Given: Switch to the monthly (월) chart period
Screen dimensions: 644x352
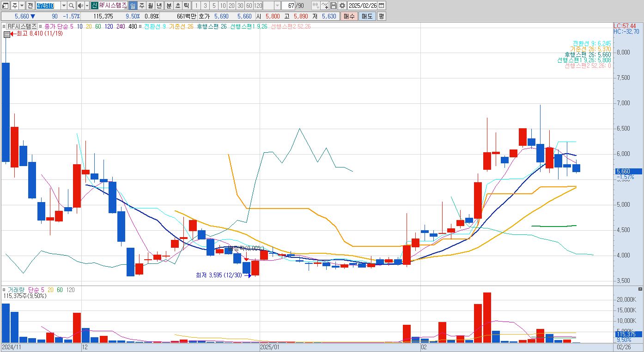Looking at the screenshot, I should [150, 6].
